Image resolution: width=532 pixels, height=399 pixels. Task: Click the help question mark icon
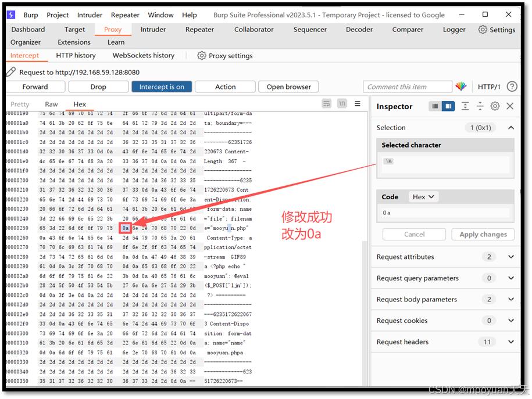pos(512,87)
